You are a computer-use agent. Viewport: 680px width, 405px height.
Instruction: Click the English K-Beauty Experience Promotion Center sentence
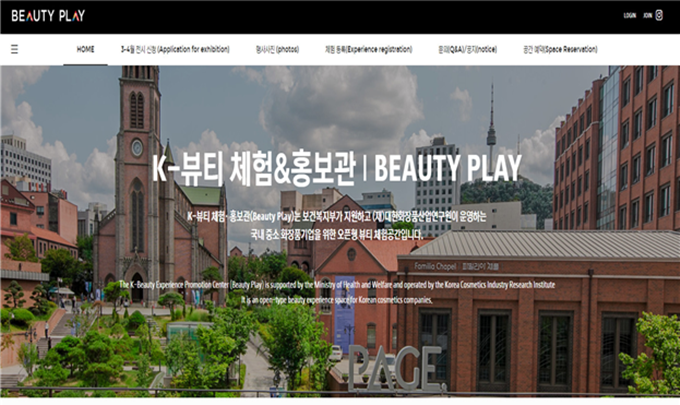coord(340,284)
